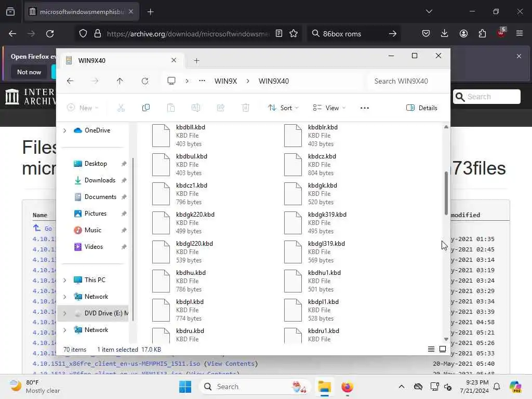Go back in File Explorer
The height and width of the screenshot is (399, 532).
(70, 81)
